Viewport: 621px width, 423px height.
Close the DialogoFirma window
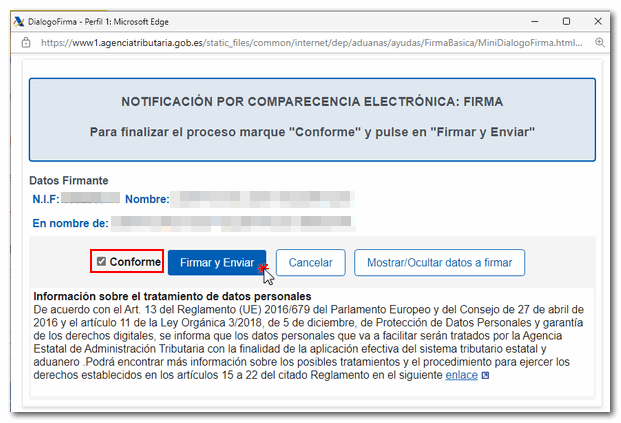click(600, 20)
